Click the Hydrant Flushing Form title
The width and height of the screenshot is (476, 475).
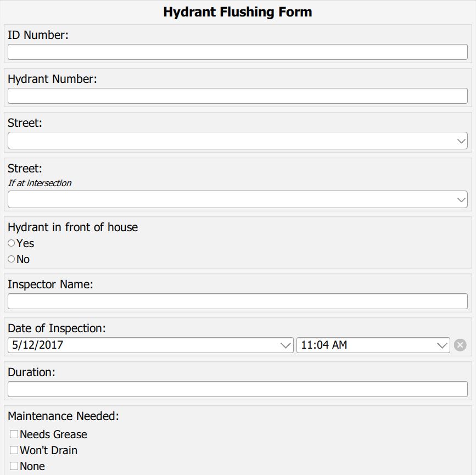[238, 12]
